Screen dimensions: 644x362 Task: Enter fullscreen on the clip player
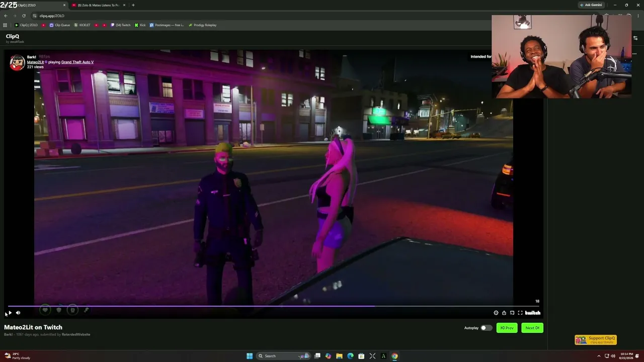coord(520,313)
